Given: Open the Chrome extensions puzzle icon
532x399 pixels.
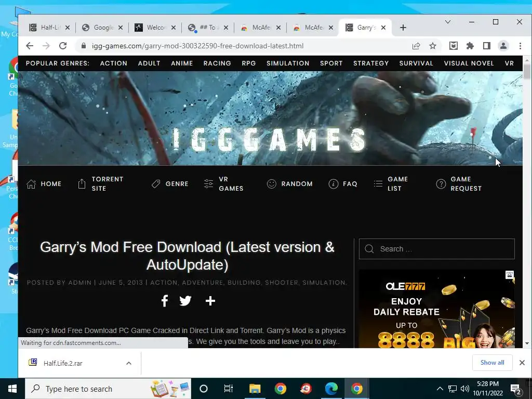Looking at the screenshot, I should coord(470,46).
